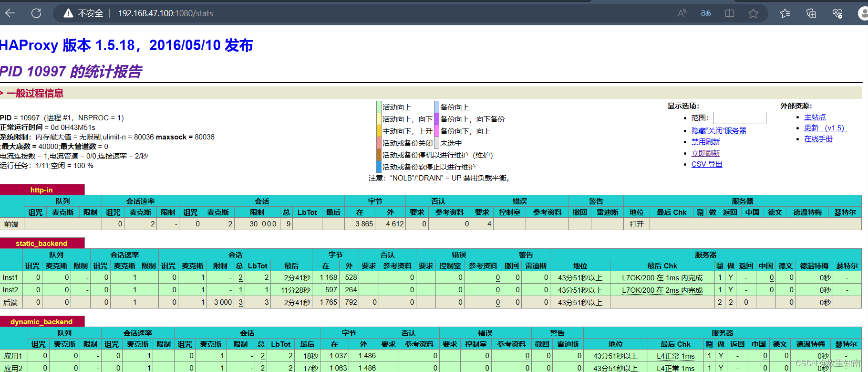Screen dimensions: 868x372
Task: Click the 前端 row label in http-in
Action: (11, 224)
